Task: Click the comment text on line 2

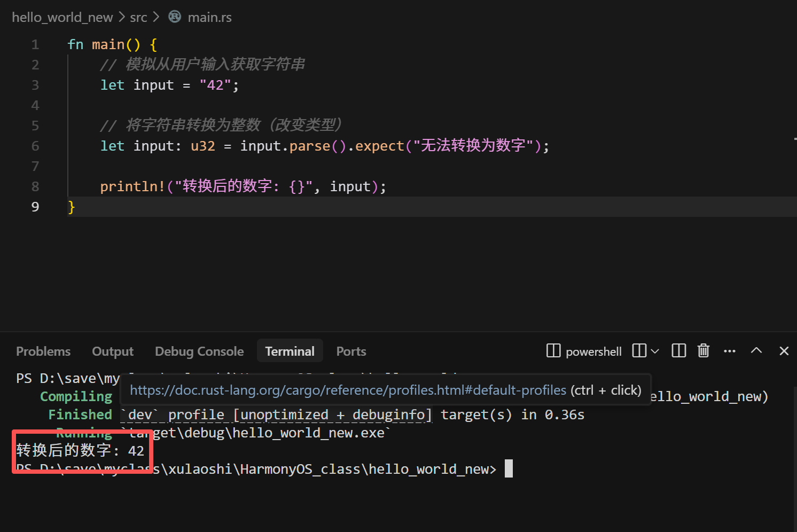Action: point(202,65)
